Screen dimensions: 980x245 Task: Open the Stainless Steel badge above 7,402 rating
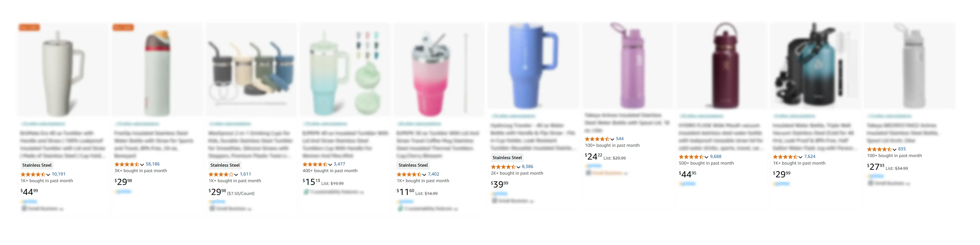point(413,165)
